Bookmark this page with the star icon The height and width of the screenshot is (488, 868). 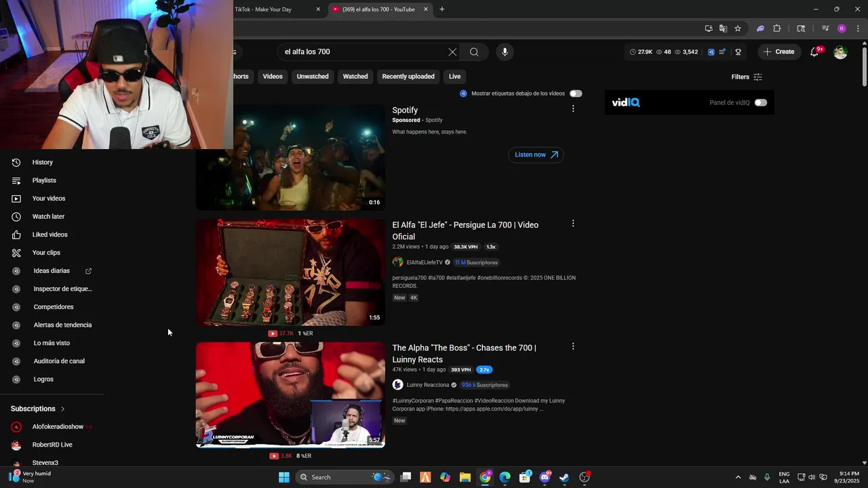tap(738, 28)
